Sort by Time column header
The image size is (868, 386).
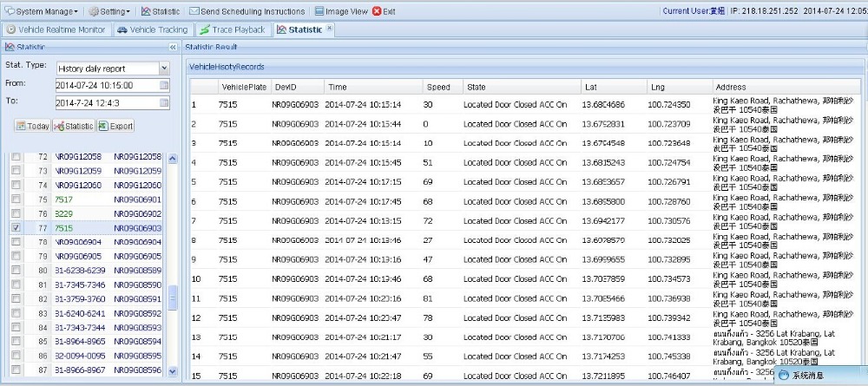(x=373, y=87)
